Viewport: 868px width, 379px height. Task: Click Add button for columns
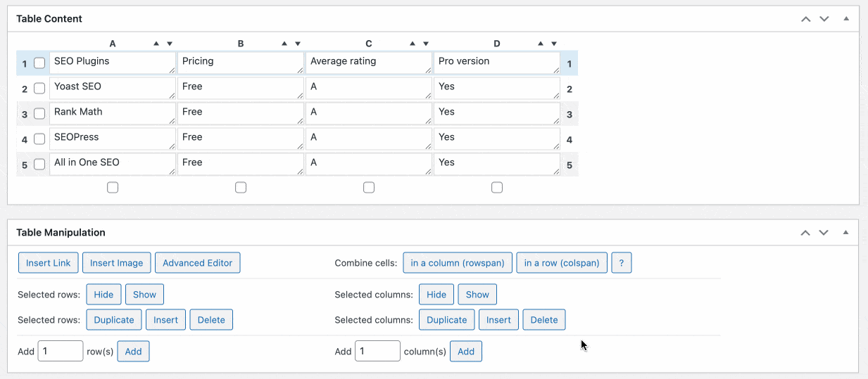tap(466, 352)
